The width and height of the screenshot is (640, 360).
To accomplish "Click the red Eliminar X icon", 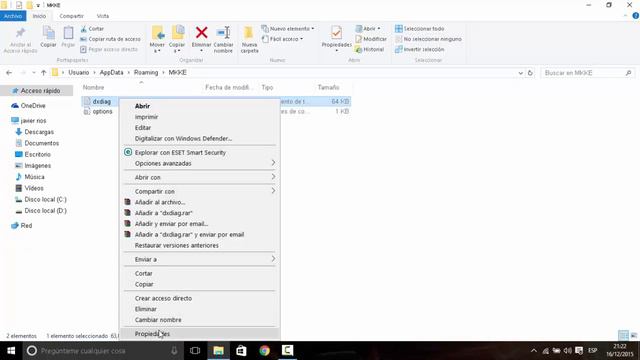I will tap(201, 32).
